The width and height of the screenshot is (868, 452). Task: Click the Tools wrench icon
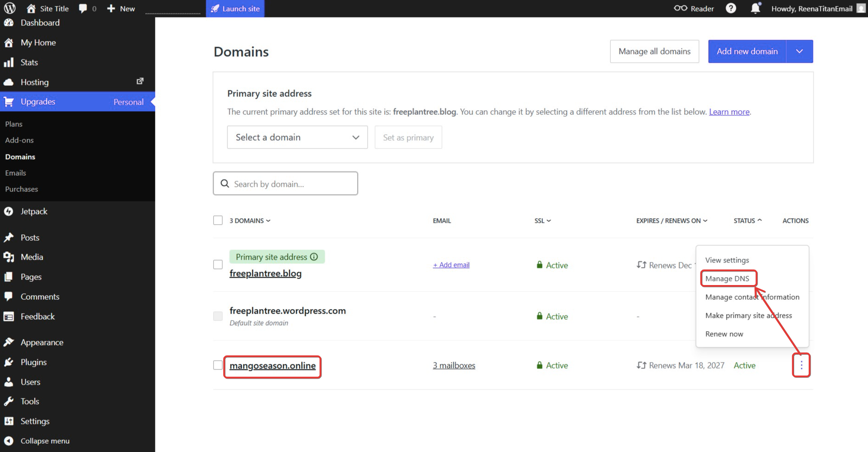(x=9, y=401)
